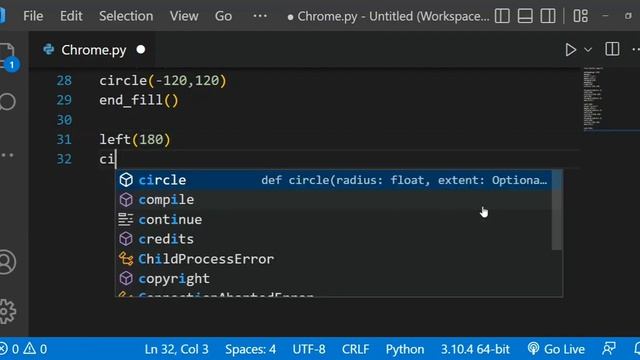This screenshot has height=360, width=640.
Task: Click the circle signature detail text
Action: click(x=404, y=180)
